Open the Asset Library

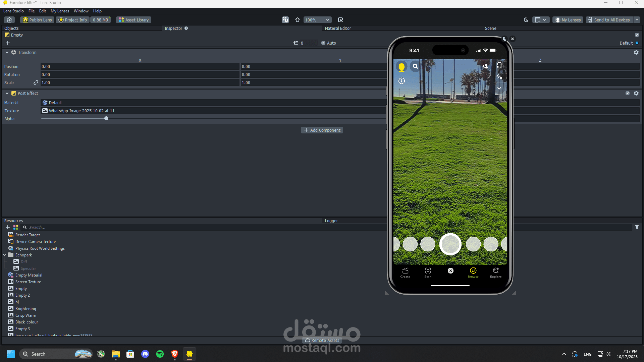point(133,20)
